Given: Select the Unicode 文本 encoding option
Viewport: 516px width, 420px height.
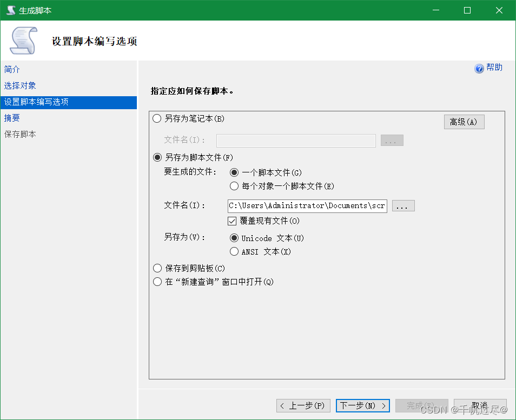Looking at the screenshot, I should [234, 238].
